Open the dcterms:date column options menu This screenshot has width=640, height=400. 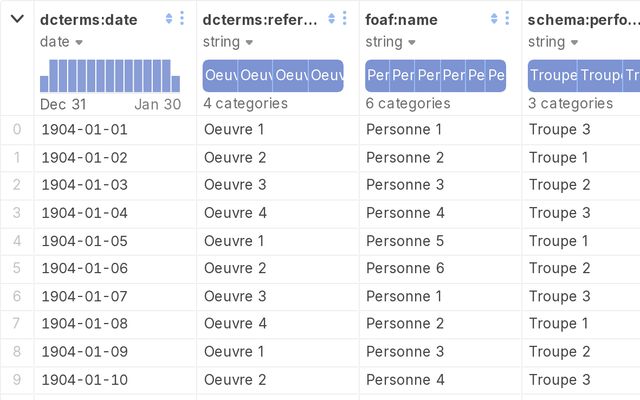pos(181,18)
